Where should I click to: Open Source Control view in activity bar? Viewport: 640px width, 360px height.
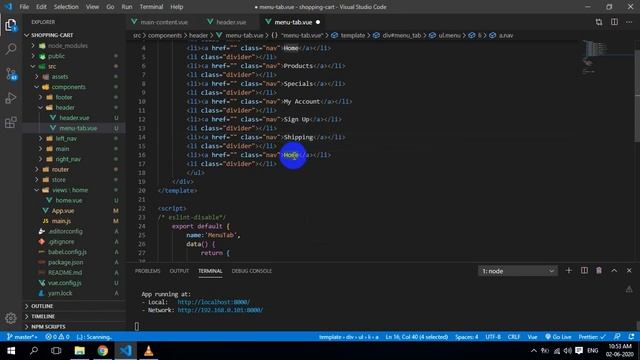(11, 73)
